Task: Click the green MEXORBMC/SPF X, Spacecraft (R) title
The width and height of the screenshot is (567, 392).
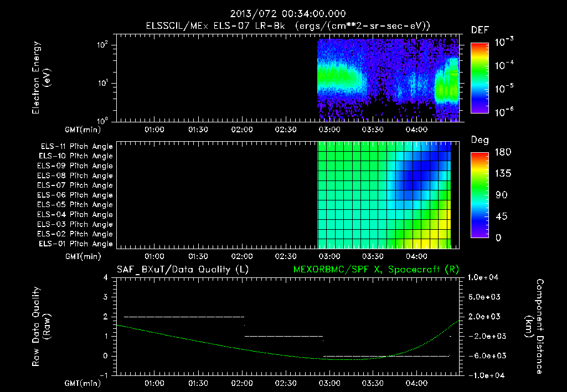Action: [x=376, y=270]
